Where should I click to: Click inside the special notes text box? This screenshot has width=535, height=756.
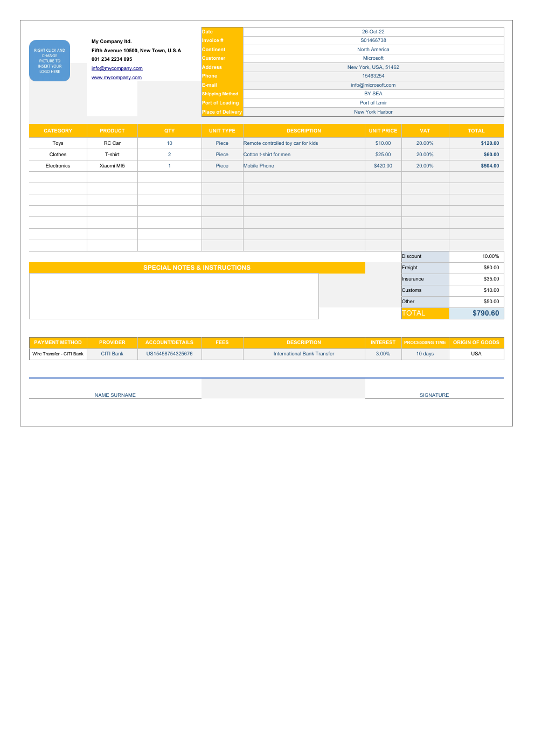coord(173,296)
